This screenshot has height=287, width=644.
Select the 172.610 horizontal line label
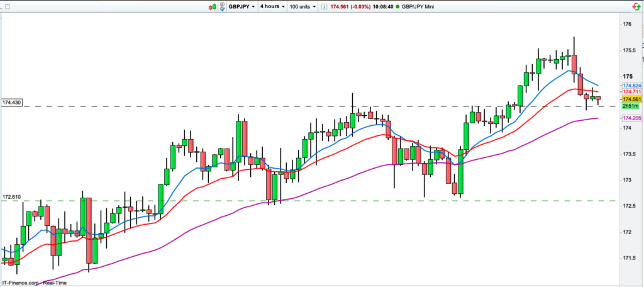pyautogui.click(x=11, y=197)
